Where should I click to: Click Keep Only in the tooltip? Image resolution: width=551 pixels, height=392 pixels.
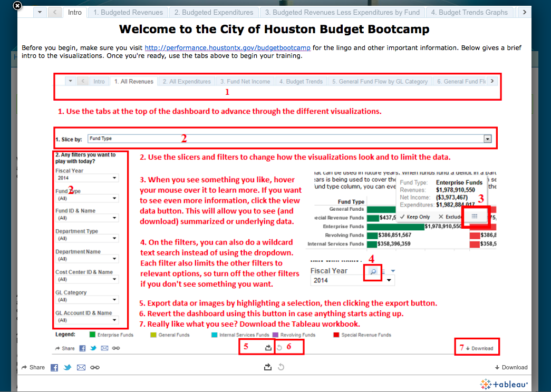[x=415, y=217]
